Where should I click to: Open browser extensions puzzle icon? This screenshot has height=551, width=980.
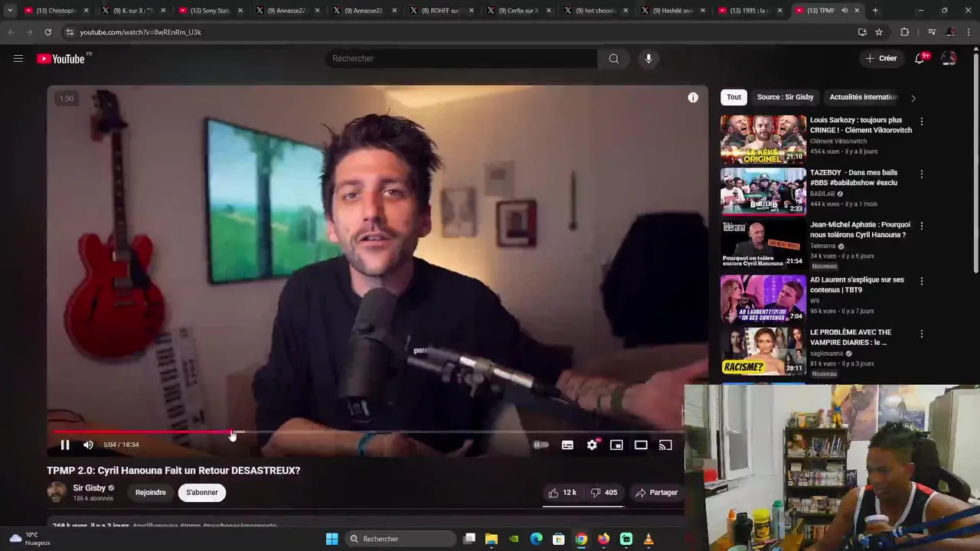904,32
